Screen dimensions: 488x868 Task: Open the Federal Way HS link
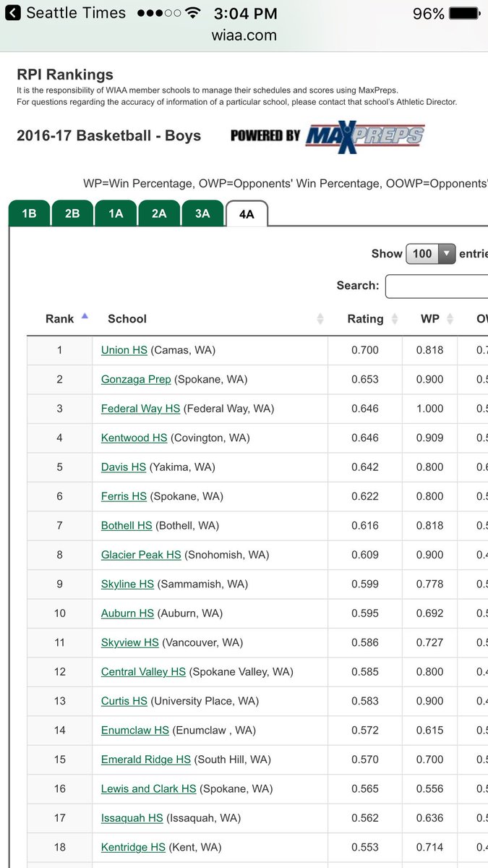point(140,409)
